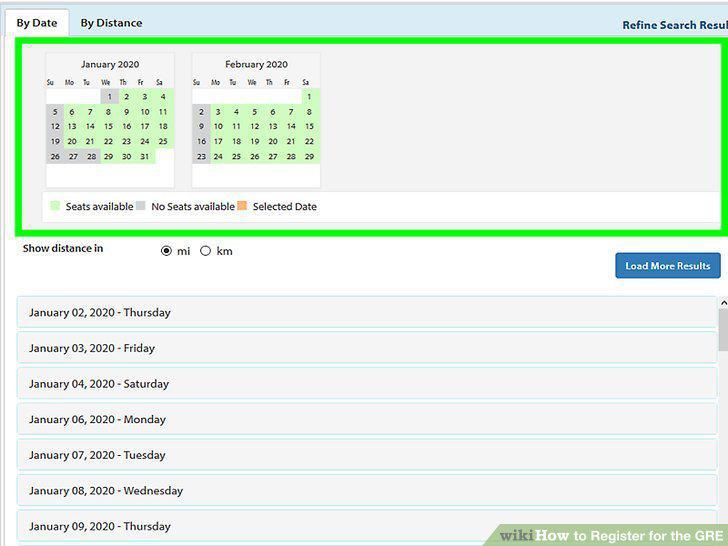This screenshot has height=546, width=728.
Task: Select January 22 in January calendar
Action: coord(108,142)
